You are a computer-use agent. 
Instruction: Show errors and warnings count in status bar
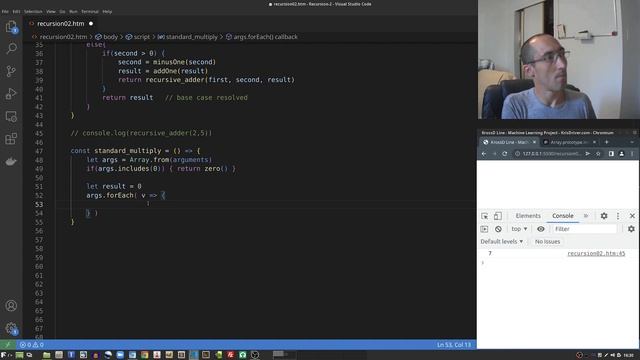[32, 344]
